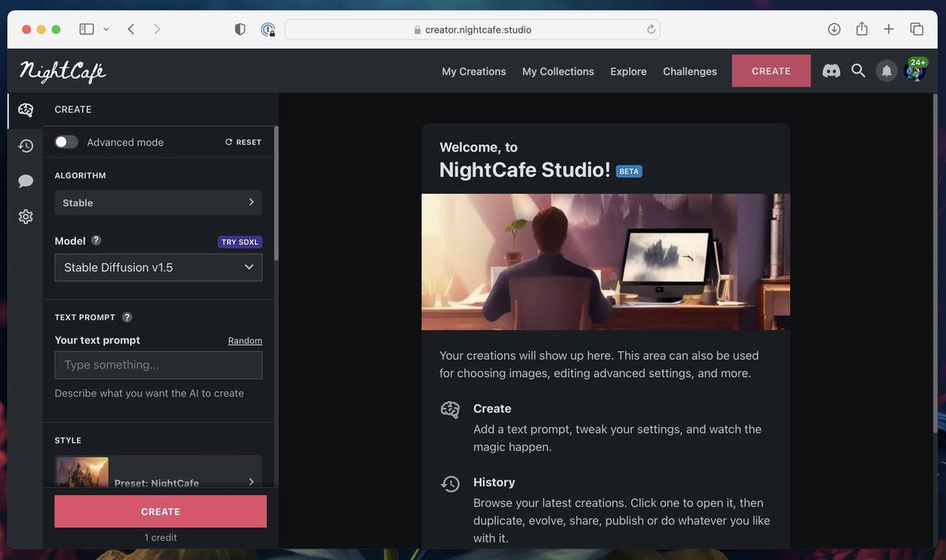This screenshot has width=946, height=560.
Task: Click the 'STYLE' section label
Action: [68, 440]
